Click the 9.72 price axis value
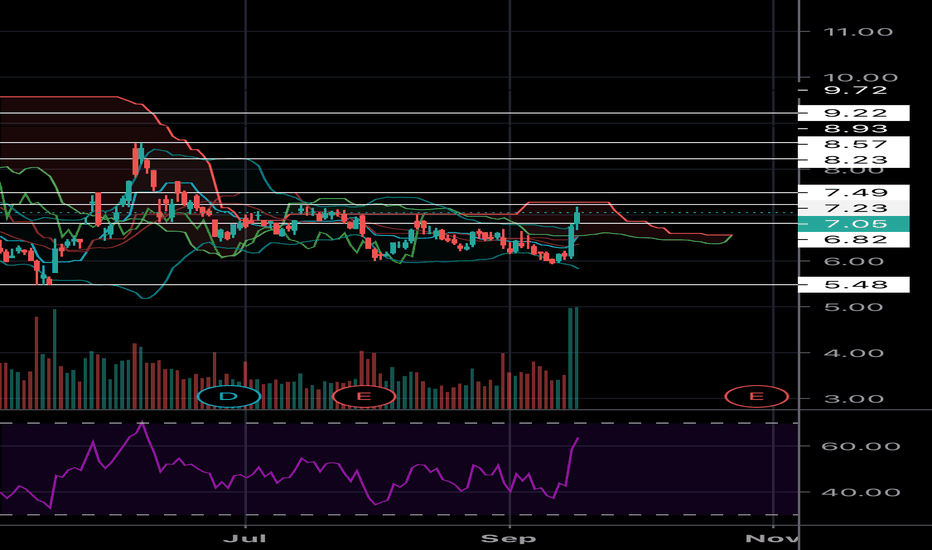 click(x=855, y=90)
